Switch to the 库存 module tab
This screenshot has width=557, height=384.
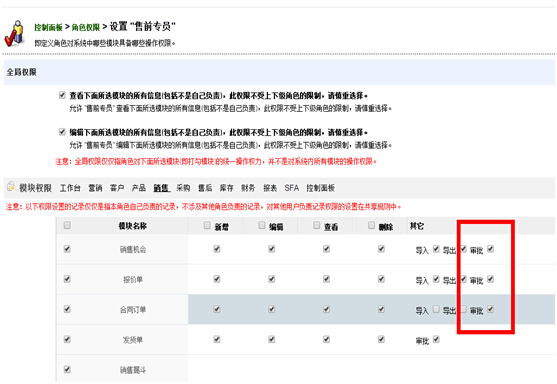(x=227, y=188)
